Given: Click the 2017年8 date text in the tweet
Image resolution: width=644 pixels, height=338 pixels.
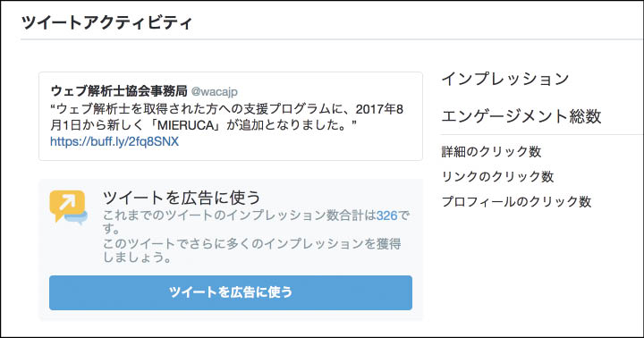Looking at the screenshot, I should tap(379, 109).
